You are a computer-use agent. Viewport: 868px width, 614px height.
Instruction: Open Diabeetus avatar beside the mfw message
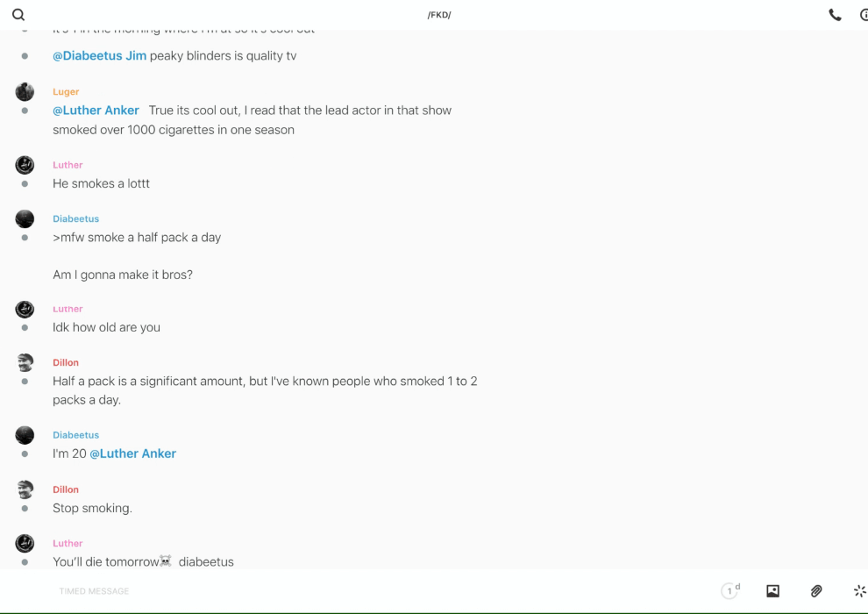[25, 218]
